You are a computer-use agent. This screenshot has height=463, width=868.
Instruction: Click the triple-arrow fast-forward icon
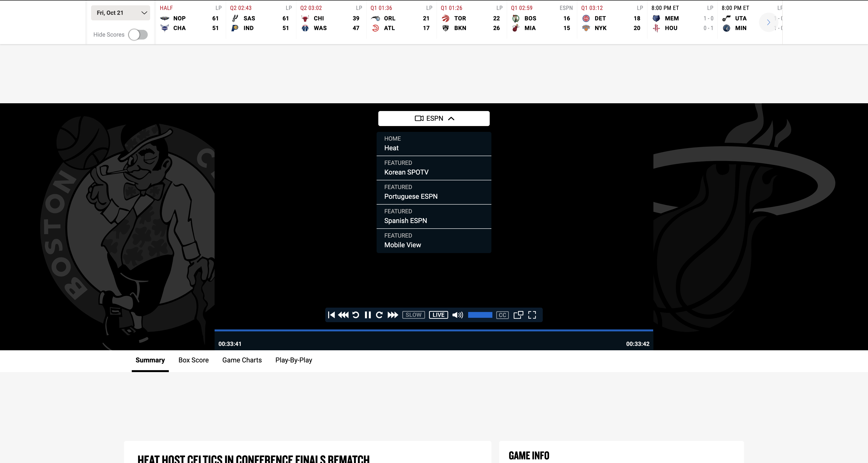tap(393, 315)
